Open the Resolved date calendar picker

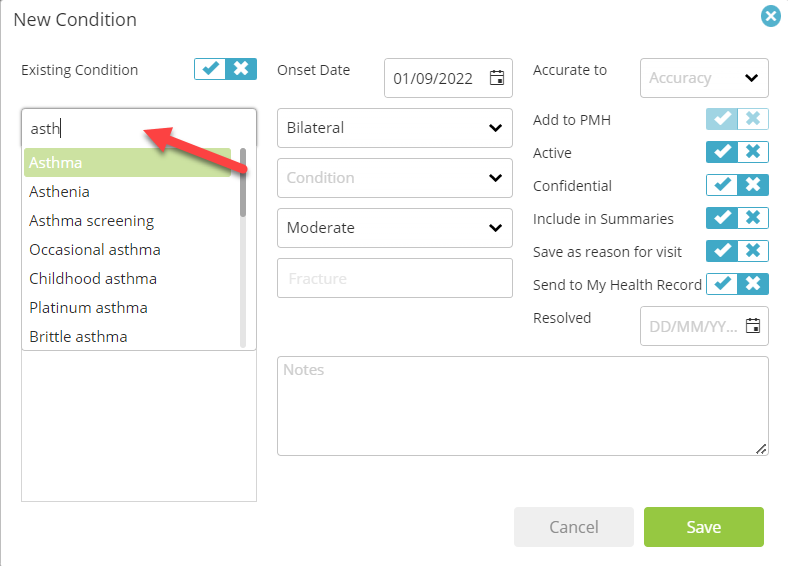click(752, 326)
